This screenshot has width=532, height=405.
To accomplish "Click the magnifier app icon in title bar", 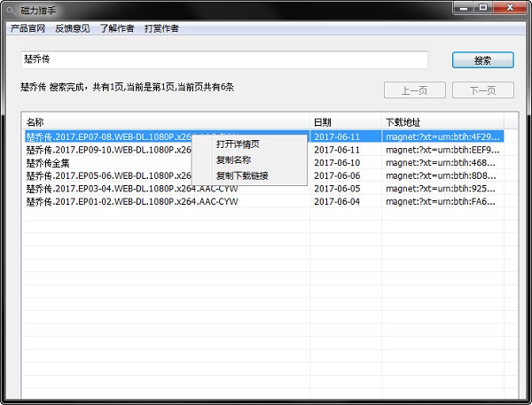I will tap(9, 9).
